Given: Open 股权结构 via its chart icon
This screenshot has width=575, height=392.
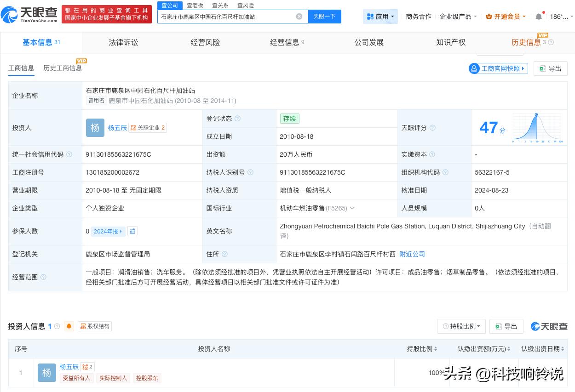Looking at the screenshot, I should 94,326.
